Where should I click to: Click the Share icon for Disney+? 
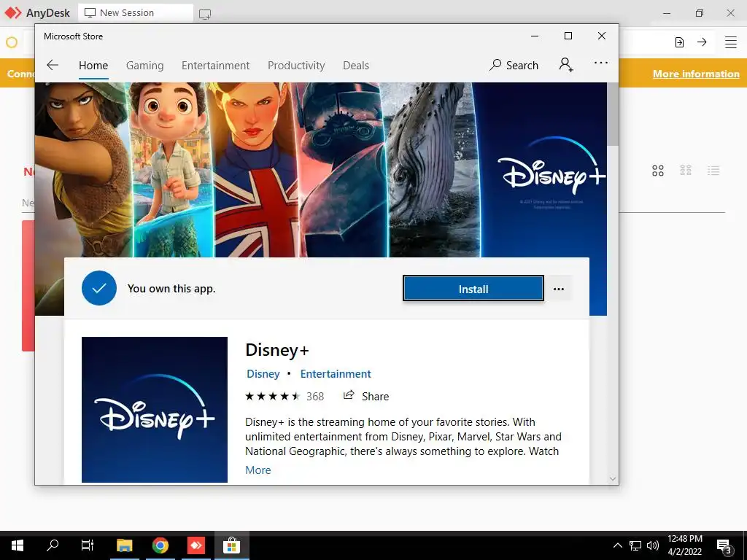pyautogui.click(x=349, y=395)
